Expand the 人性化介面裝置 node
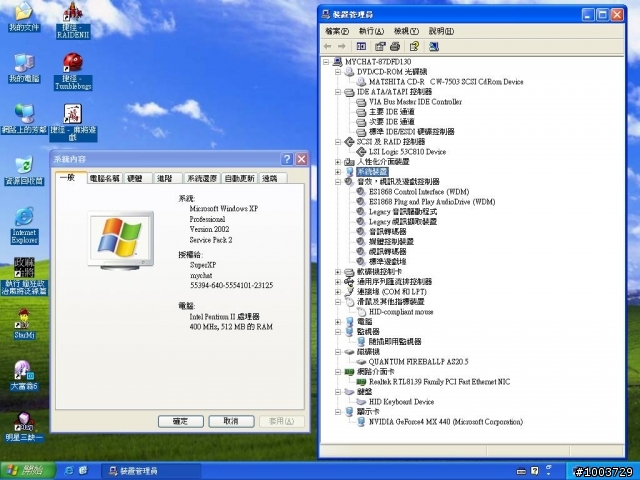Screen dimensions: 640x480 338,162
